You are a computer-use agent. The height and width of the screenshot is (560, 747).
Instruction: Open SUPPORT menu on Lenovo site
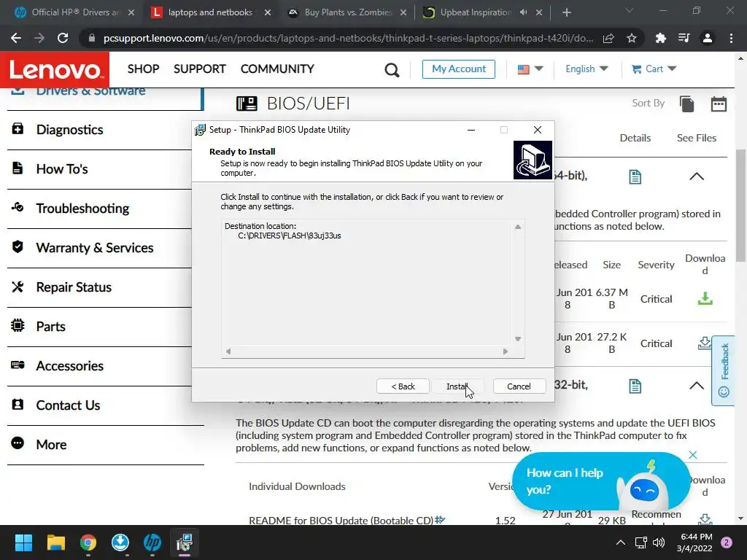200,69
